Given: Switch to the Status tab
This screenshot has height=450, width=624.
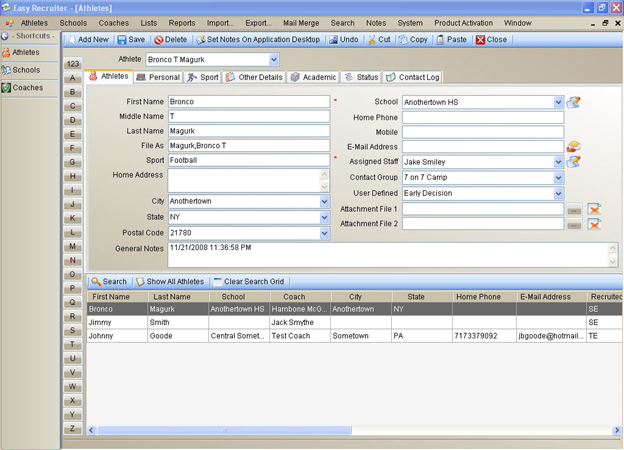Looking at the screenshot, I should 361,77.
